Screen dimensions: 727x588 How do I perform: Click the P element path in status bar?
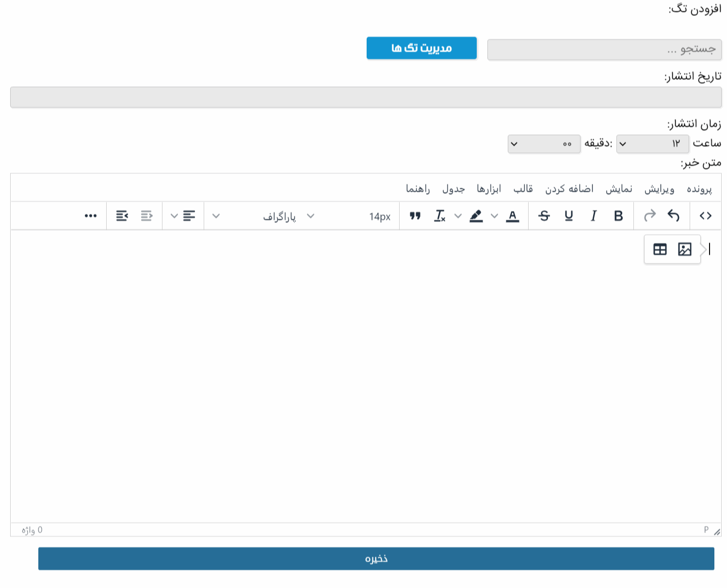pos(706,530)
